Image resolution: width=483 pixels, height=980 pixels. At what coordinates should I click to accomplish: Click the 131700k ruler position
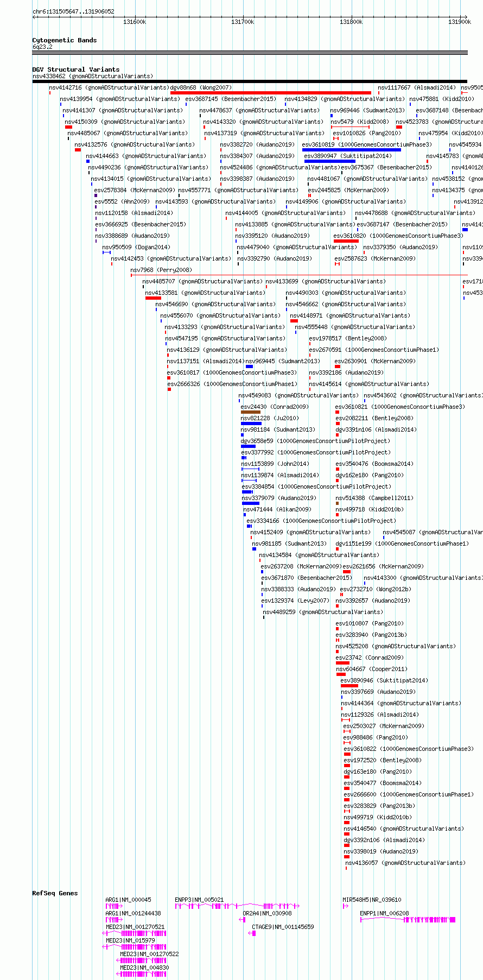[x=243, y=22]
